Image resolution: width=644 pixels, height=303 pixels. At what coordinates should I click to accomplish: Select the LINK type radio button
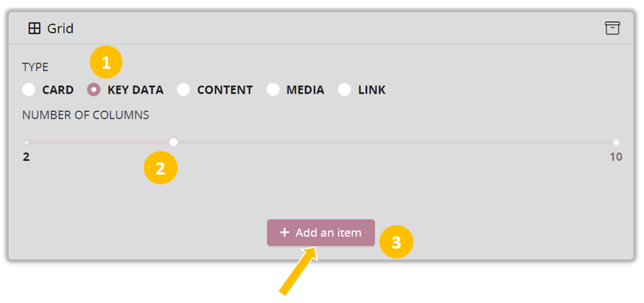click(x=345, y=90)
